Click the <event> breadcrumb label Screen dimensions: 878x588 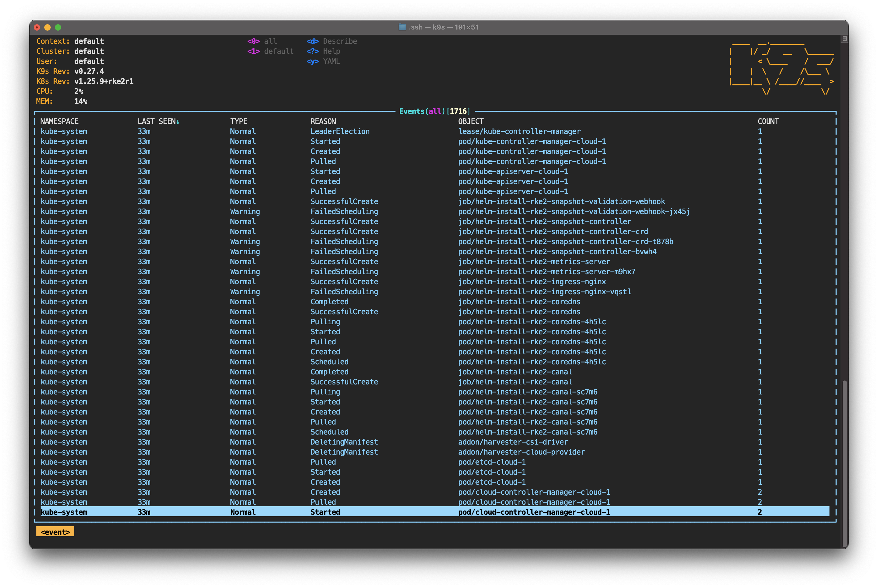coord(55,532)
